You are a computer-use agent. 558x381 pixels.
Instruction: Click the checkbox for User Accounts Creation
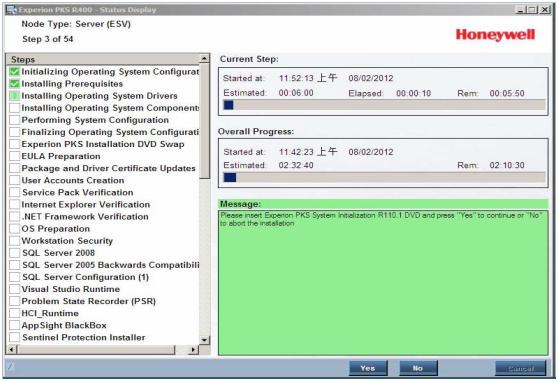15,180
